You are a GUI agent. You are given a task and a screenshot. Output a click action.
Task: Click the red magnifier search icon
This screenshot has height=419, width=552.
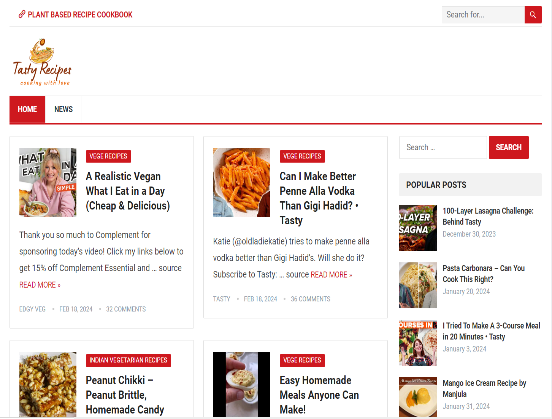533,14
